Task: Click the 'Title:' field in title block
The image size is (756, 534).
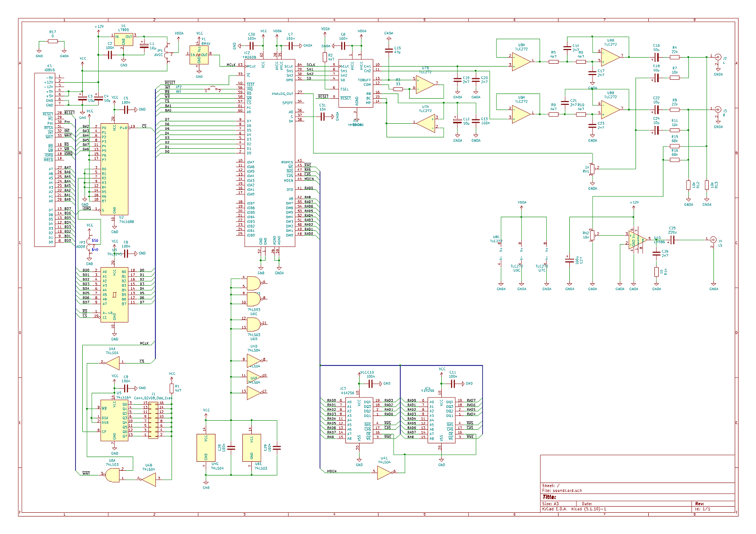Action: 549,497
